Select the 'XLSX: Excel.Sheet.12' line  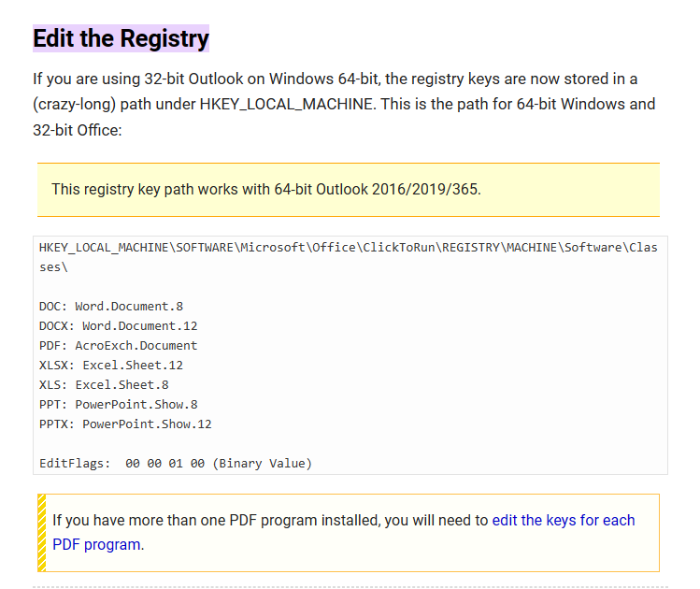click(111, 366)
